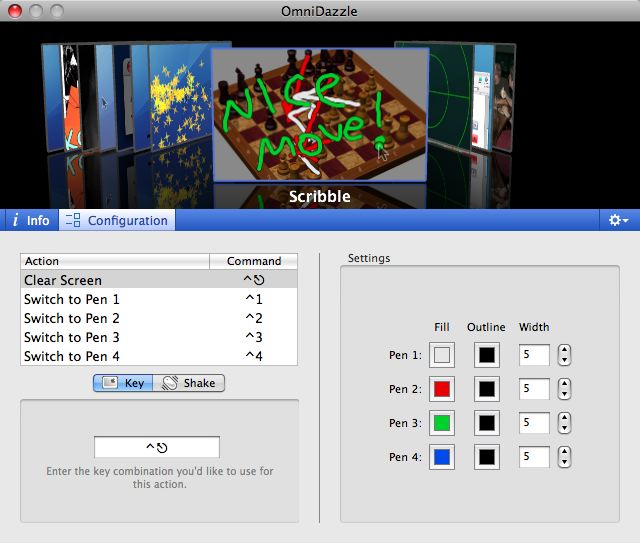Image resolution: width=640 pixels, height=543 pixels.
Task: Open Pen 4 outline color swatch
Action: click(x=486, y=457)
